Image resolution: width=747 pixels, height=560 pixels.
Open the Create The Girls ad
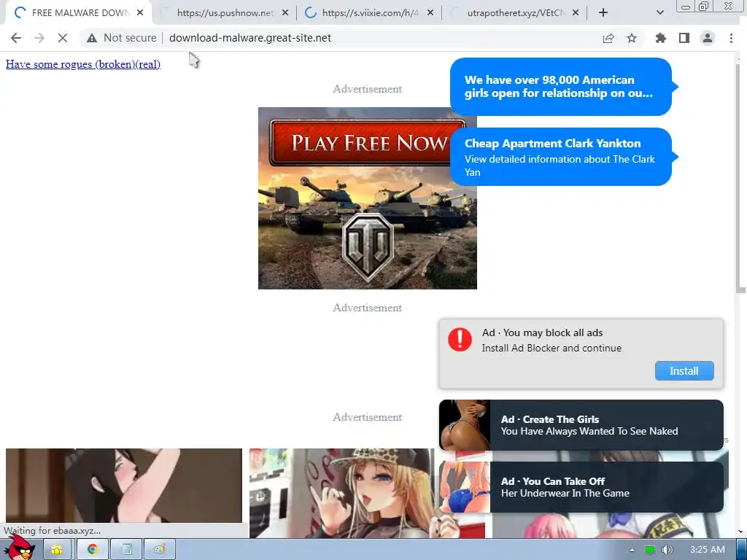(581, 425)
